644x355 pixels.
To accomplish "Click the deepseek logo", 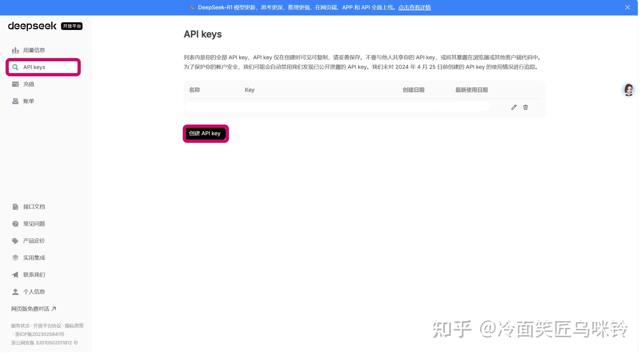I will coord(32,26).
